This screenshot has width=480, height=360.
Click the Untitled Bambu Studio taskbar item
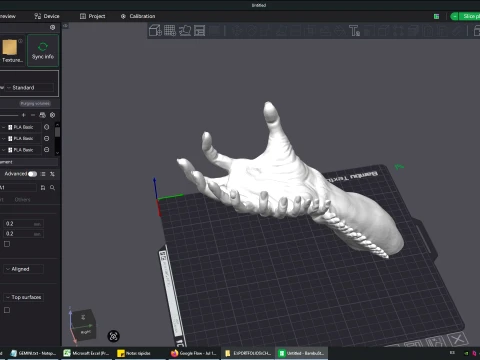click(x=302, y=353)
